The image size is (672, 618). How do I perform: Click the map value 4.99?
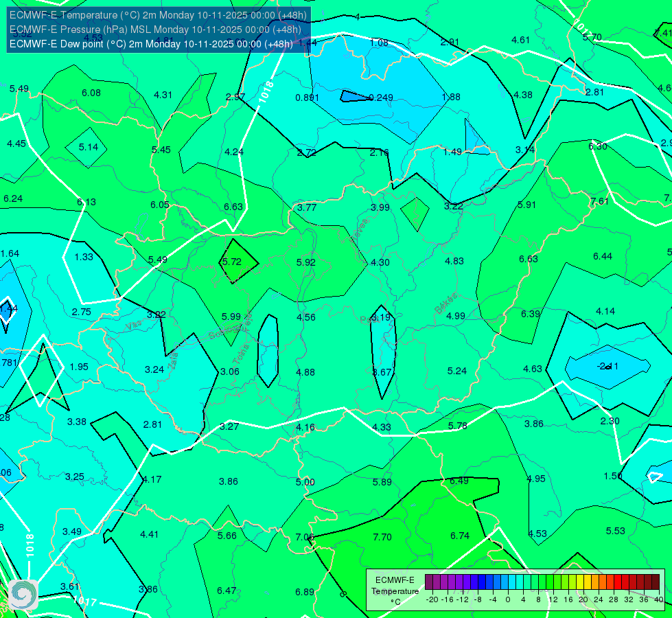click(x=456, y=316)
